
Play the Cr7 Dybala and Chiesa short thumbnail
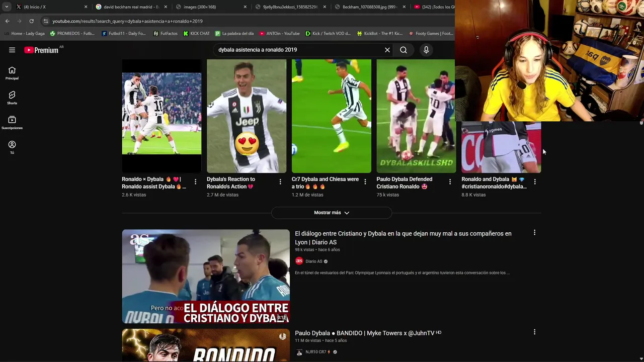332,116
